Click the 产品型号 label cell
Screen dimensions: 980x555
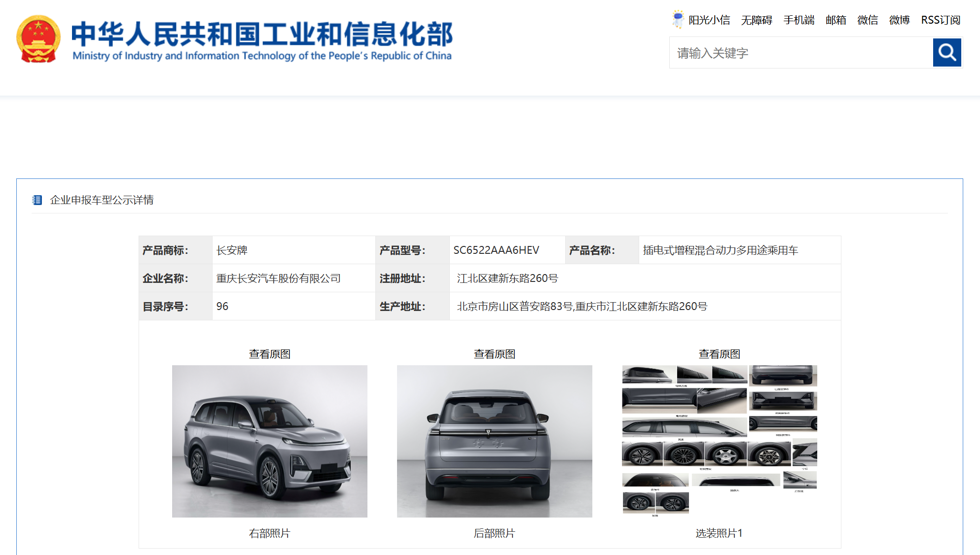coord(412,250)
